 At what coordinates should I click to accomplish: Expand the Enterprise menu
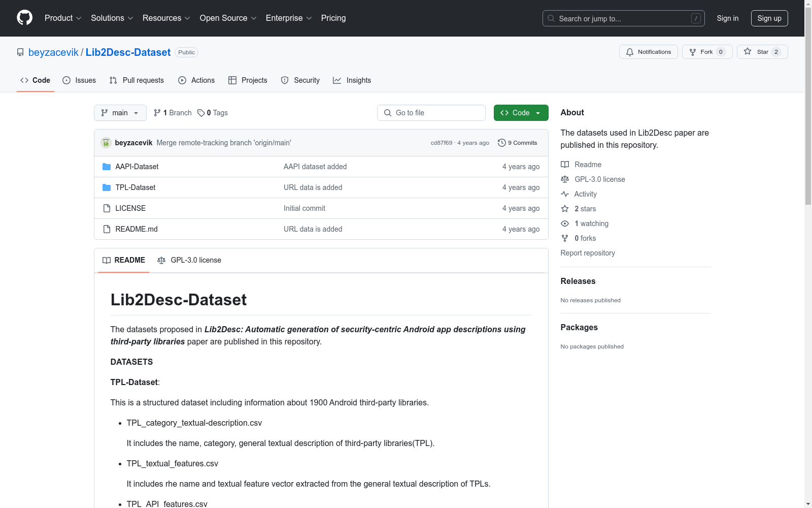(289, 18)
